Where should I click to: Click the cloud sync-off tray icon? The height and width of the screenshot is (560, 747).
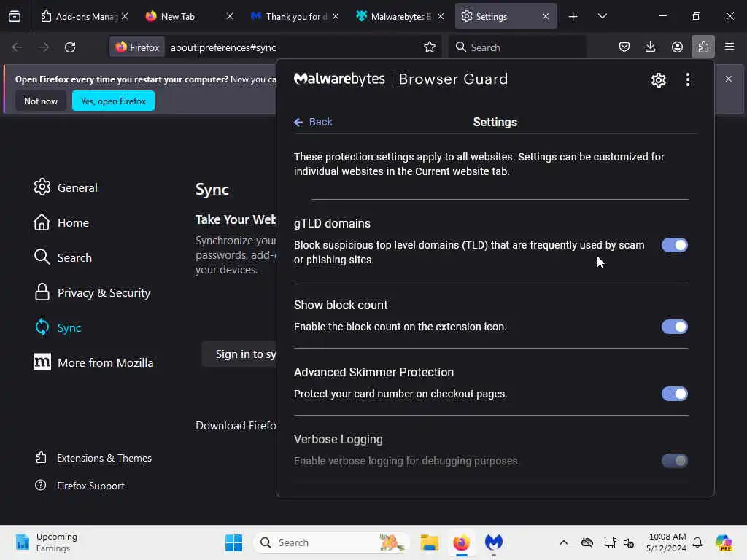click(x=587, y=542)
